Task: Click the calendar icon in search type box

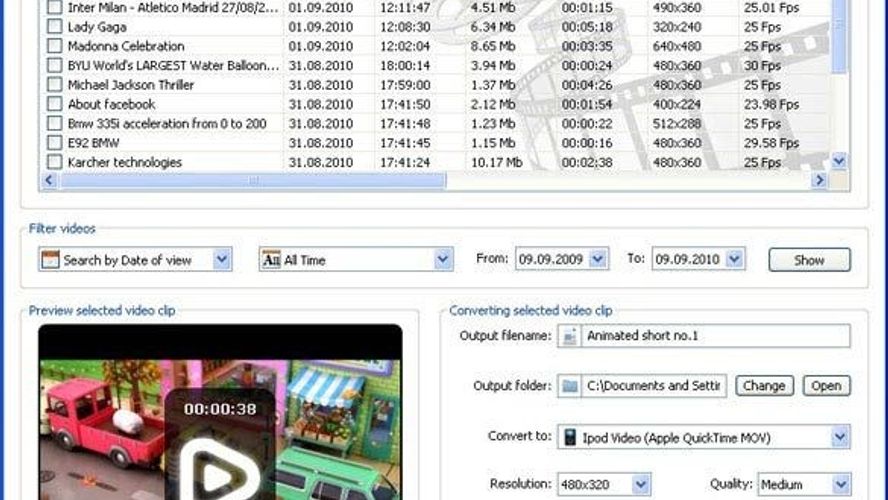Action: coord(50,259)
